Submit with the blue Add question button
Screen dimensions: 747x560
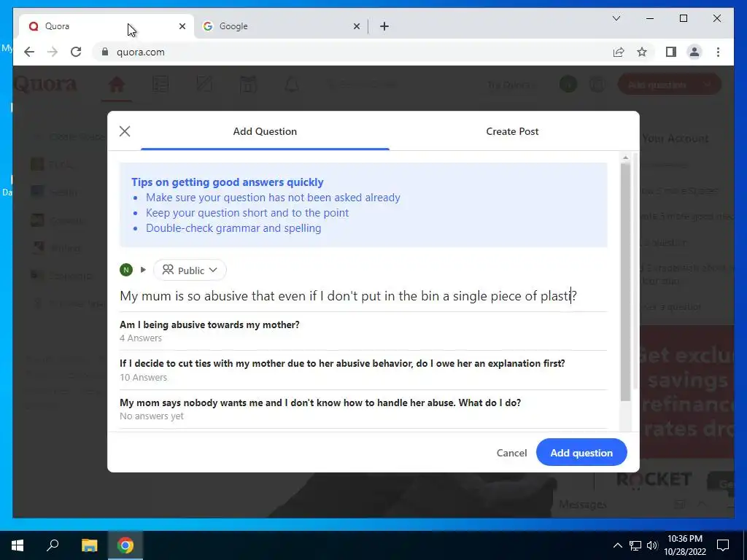point(581,452)
